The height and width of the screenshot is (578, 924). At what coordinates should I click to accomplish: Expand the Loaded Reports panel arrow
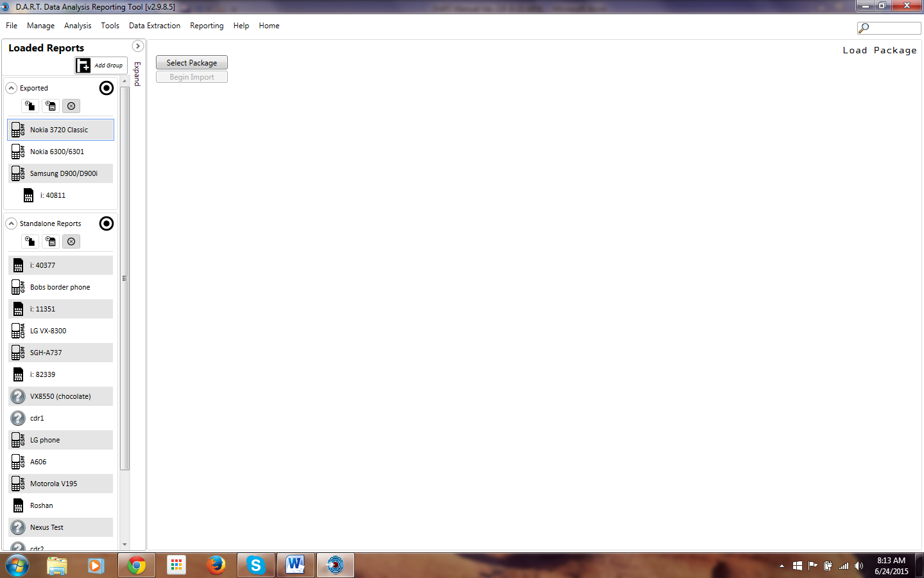click(137, 46)
